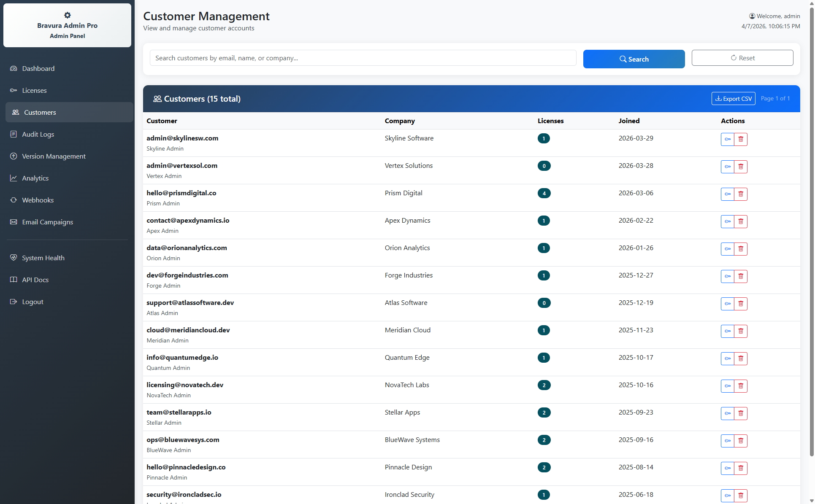This screenshot has width=815, height=504.
Task: Delete the support@atlassoftware.dev customer
Action: pyautogui.click(x=741, y=304)
